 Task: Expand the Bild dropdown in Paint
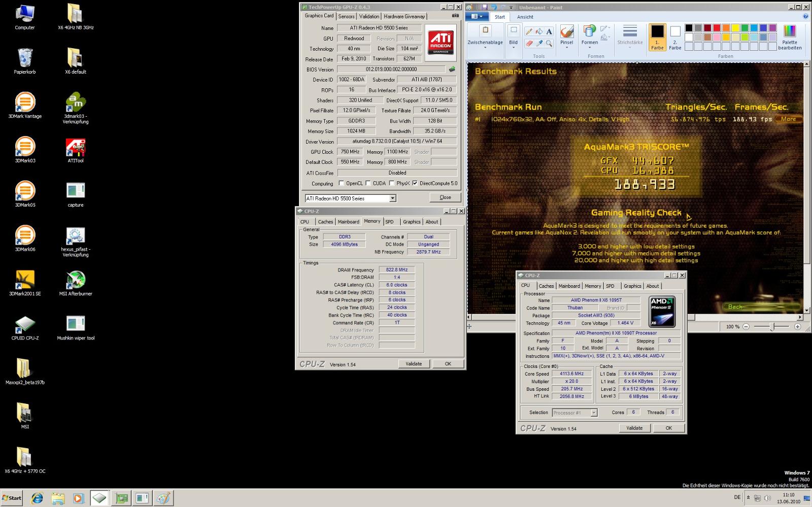coord(513,47)
